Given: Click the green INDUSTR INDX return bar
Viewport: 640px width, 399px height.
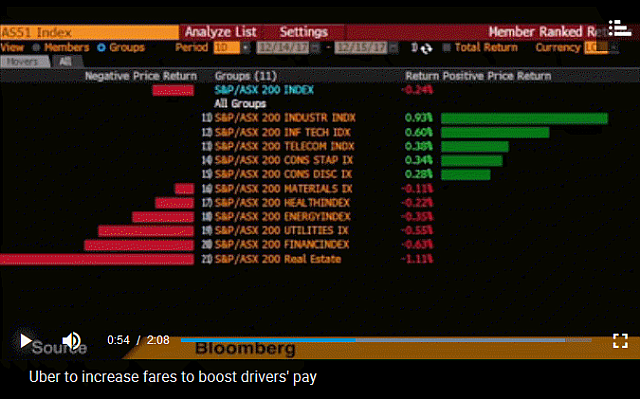Looking at the screenshot, I should (524, 118).
